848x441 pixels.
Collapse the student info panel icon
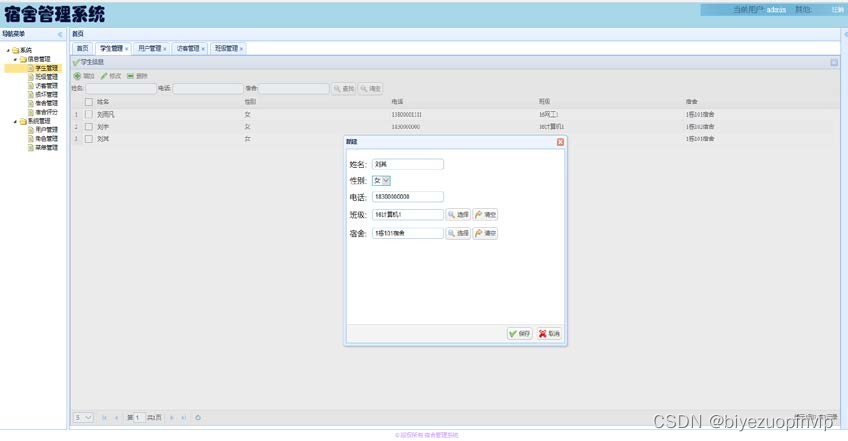click(x=834, y=62)
